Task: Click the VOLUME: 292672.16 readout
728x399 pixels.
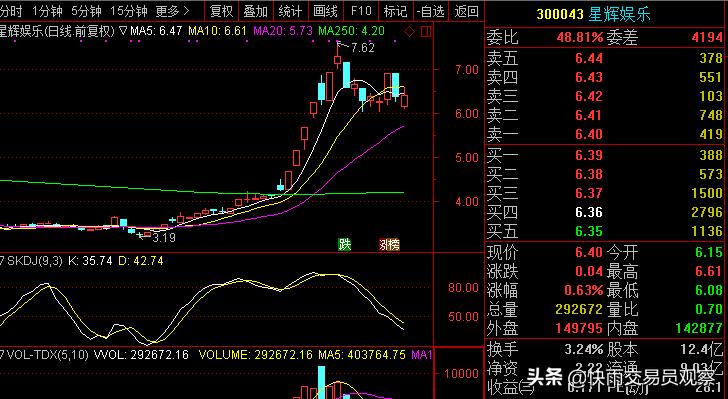Action: (256, 355)
